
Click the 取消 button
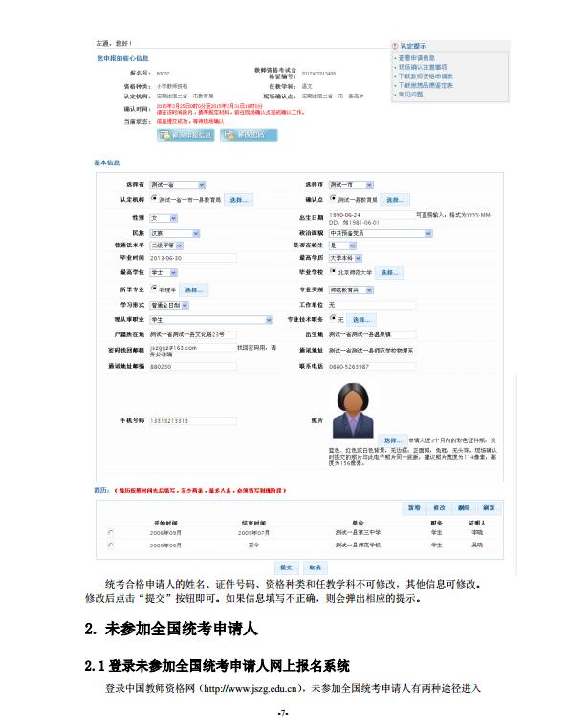316,567
